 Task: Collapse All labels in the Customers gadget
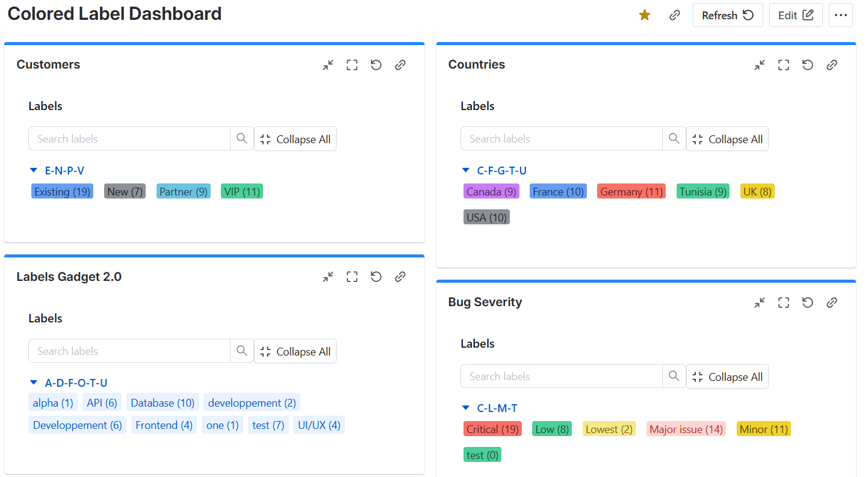click(x=295, y=138)
